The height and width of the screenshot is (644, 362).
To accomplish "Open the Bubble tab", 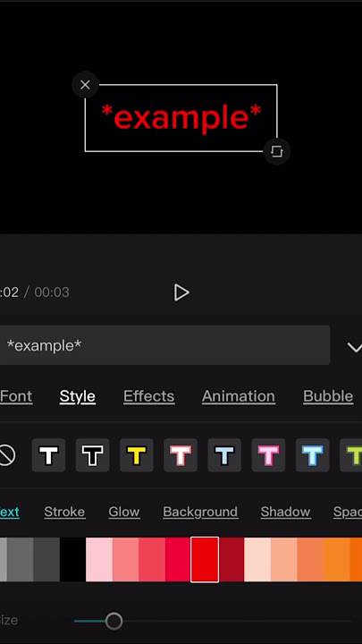I will 328,396.
